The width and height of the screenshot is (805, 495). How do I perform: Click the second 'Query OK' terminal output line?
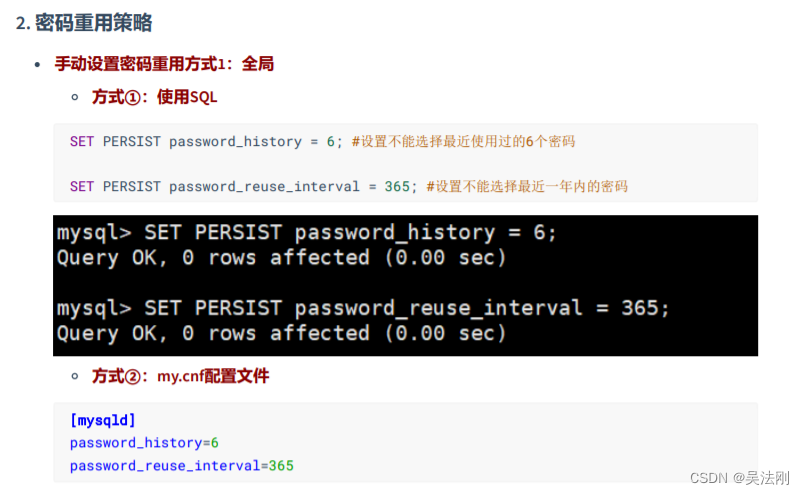click(281, 334)
